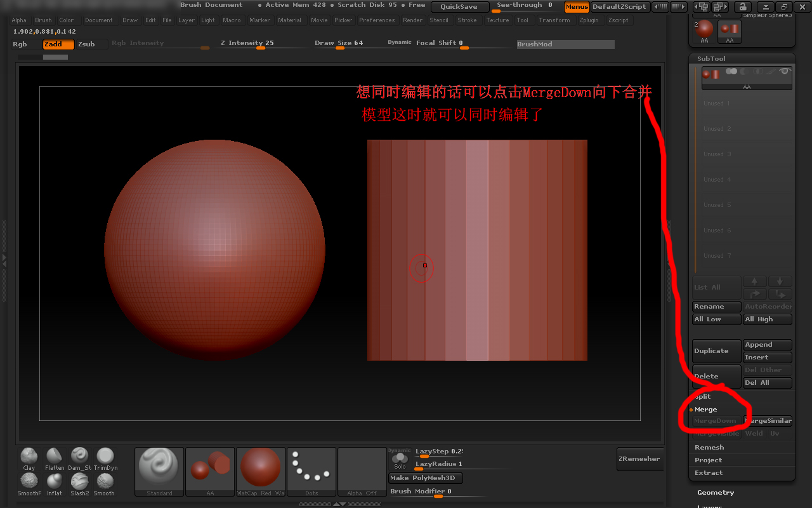Screen dimensions: 812x508
Task: Click the Make PolyMesh3D button
Action: 425,478
